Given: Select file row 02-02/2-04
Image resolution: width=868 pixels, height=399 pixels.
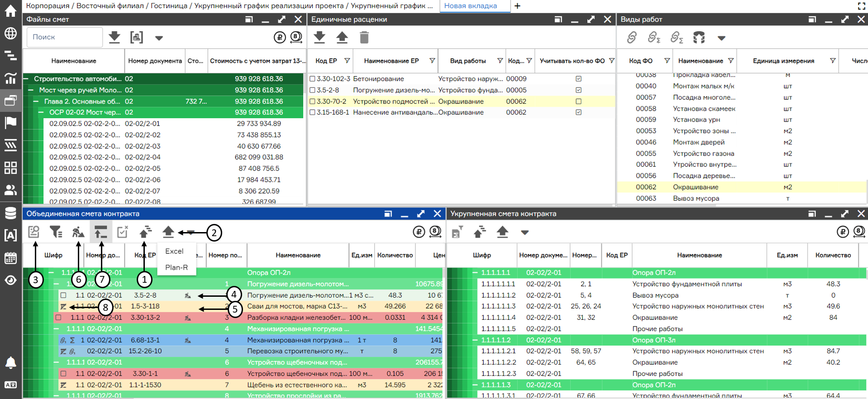Looking at the screenshot, I should (x=163, y=157).
